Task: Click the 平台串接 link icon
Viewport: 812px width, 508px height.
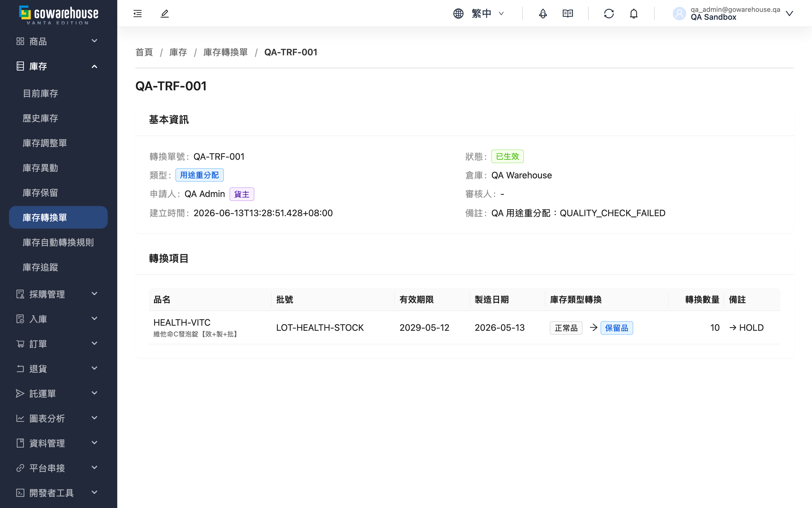Action: 20,468
